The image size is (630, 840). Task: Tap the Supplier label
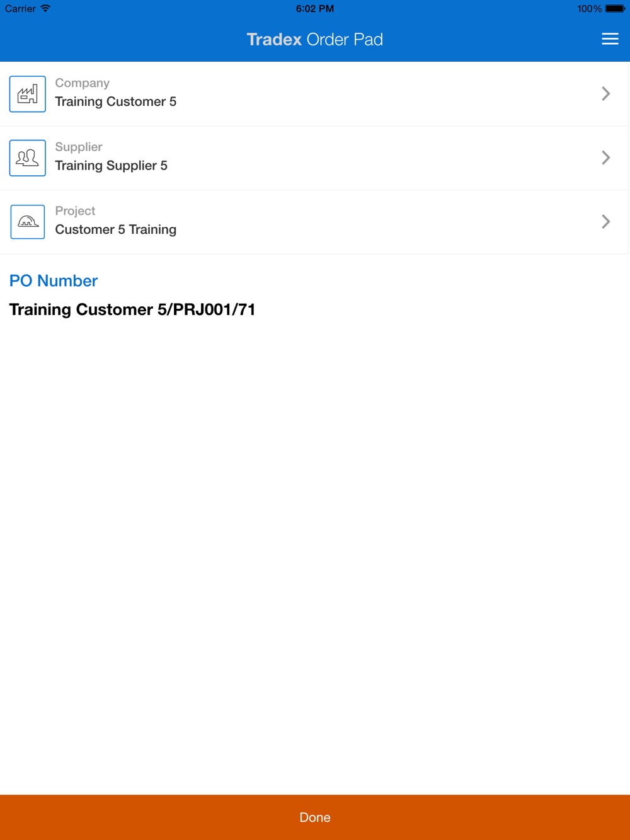pos(79,147)
